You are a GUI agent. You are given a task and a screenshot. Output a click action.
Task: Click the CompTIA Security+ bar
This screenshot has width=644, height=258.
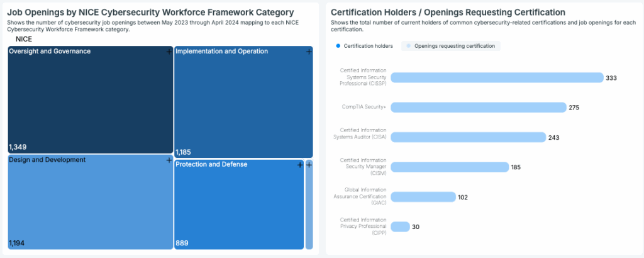click(x=478, y=108)
